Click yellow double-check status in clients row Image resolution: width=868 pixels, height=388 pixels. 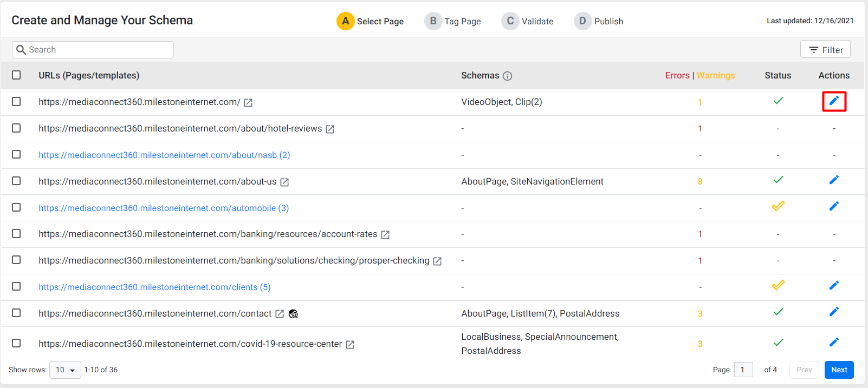point(778,285)
